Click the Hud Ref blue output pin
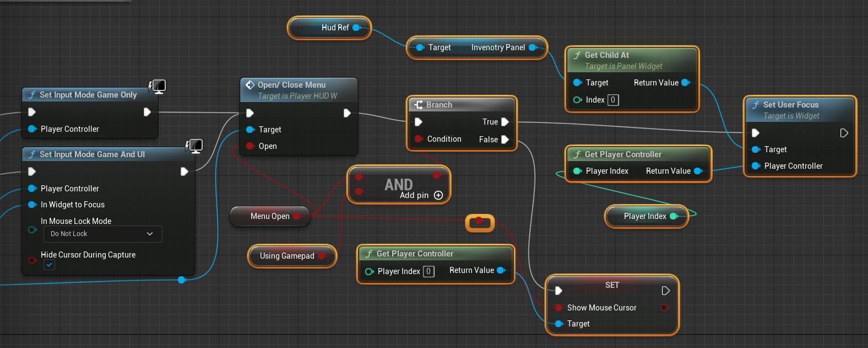The height and width of the screenshot is (348, 868). (356, 28)
